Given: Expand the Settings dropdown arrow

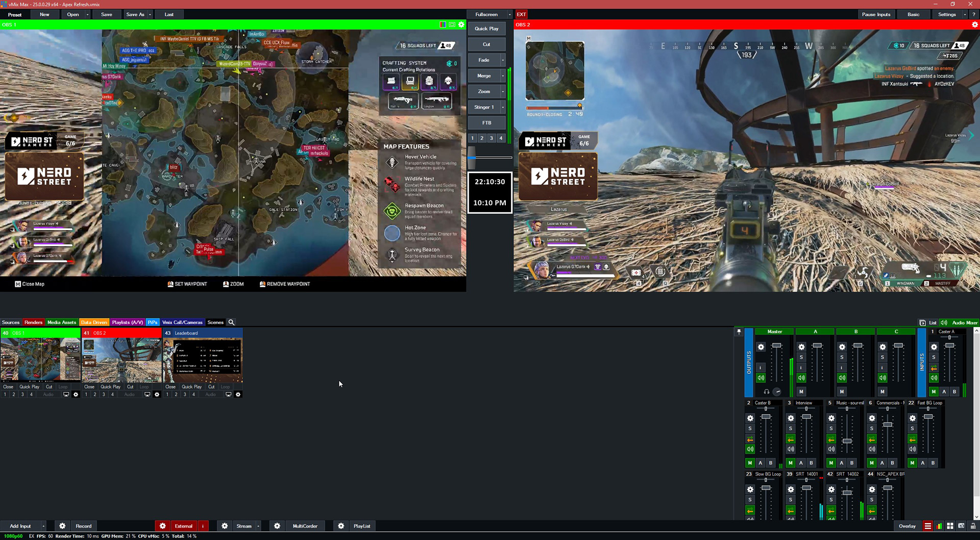Looking at the screenshot, I should [965, 14].
